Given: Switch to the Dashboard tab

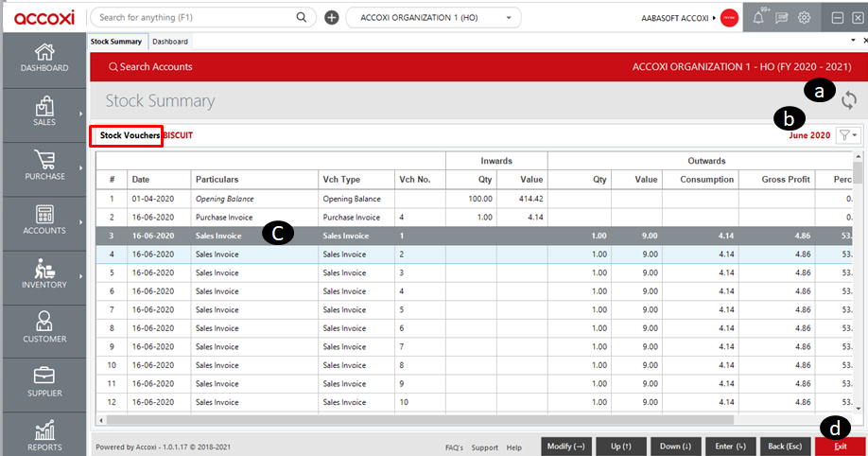Looking at the screenshot, I should tap(170, 42).
